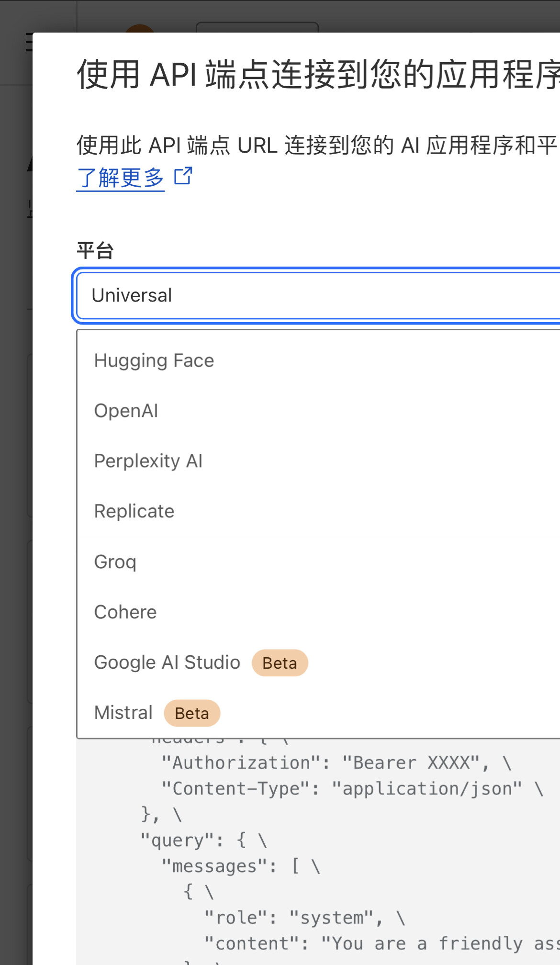The image size is (560, 965).
Task: Click the "content": "You are a friendly" code line
Action: click(x=382, y=944)
